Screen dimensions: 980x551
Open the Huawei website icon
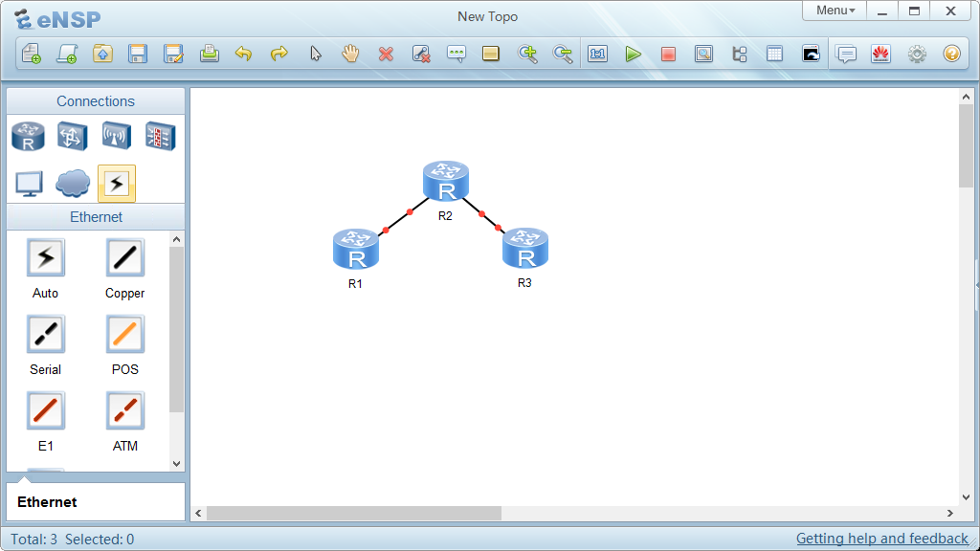point(880,54)
